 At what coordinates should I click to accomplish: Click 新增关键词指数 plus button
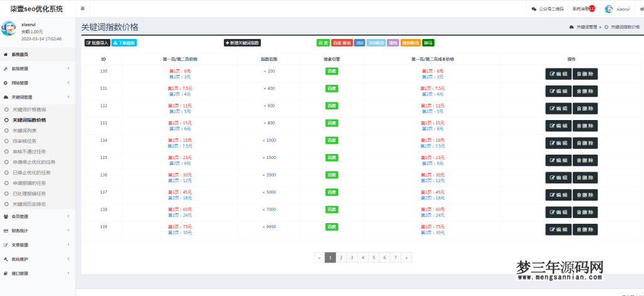(x=242, y=43)
